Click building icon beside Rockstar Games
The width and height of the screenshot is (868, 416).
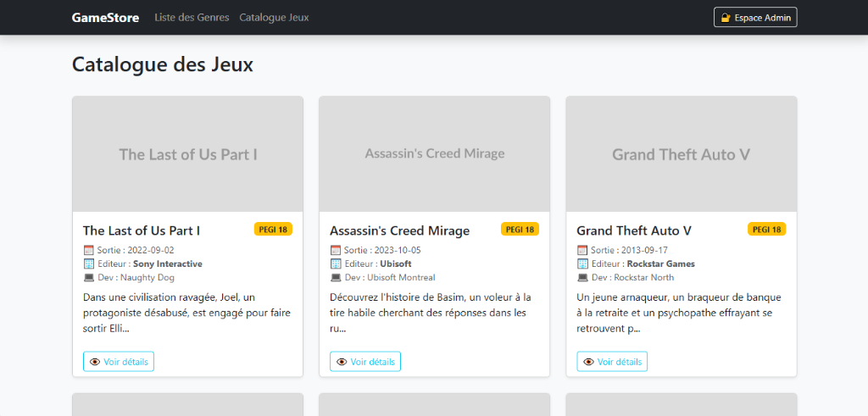(582, 263)
